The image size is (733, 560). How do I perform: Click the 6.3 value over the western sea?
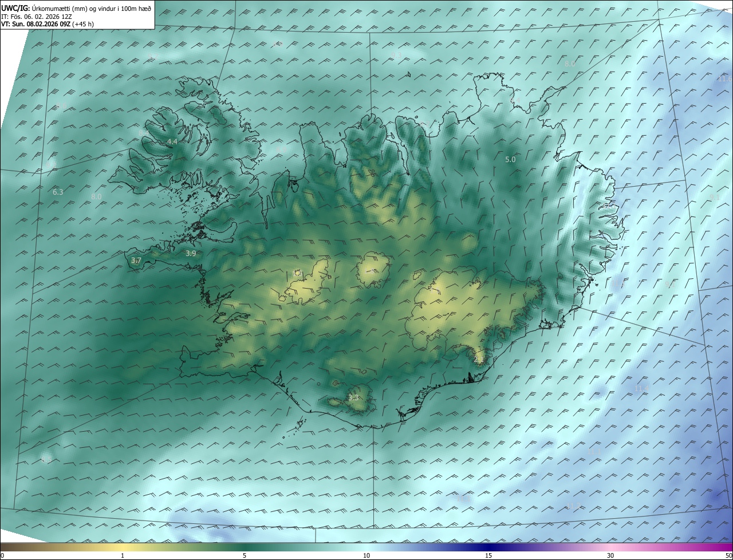[58, 192]
